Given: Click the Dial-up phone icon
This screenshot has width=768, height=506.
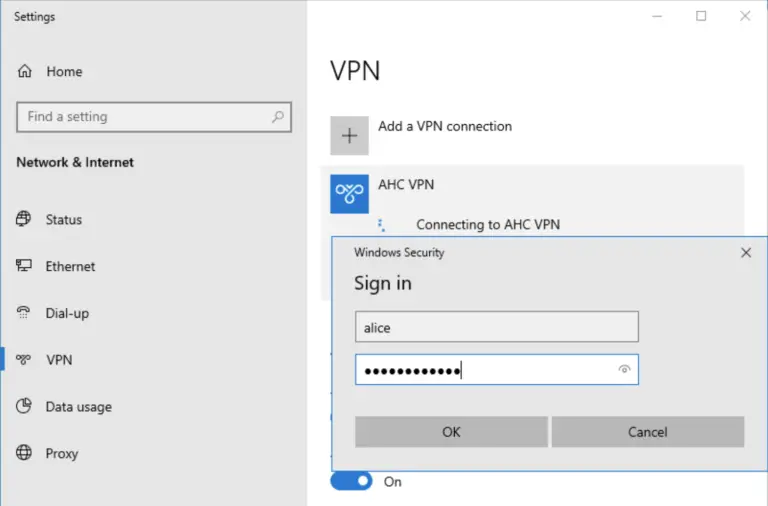Looking at the screenshot, I should [x=24, y=313].
